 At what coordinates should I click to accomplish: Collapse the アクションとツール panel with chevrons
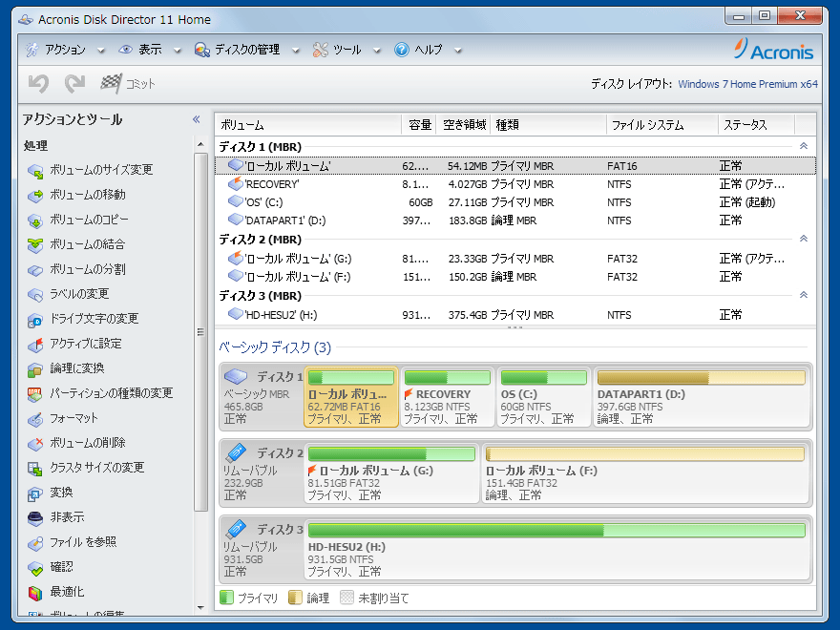(197, 119)
